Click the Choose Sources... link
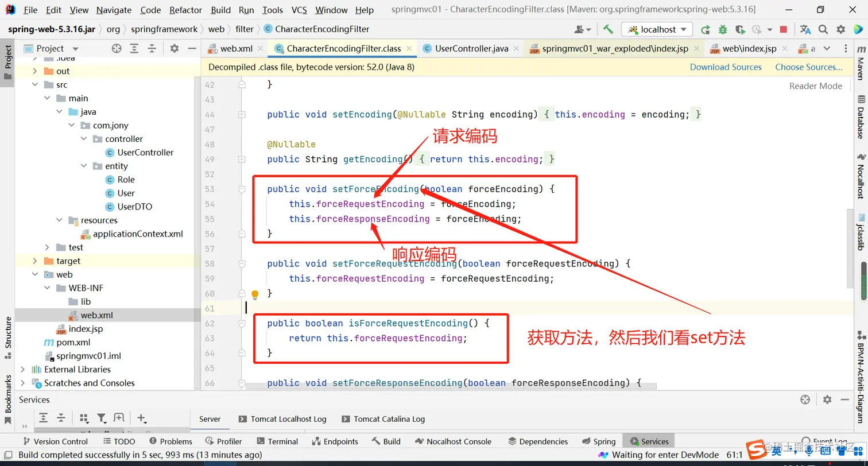868x466 pixels. (x=809, y=67)
